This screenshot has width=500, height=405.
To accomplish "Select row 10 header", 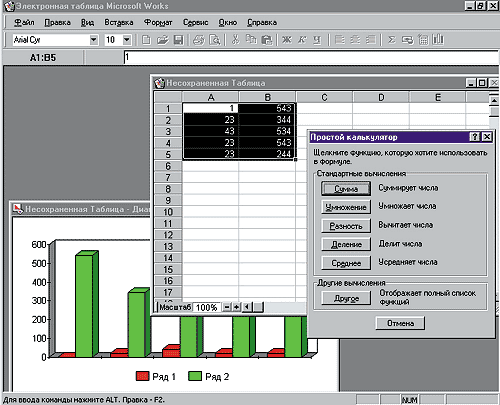I will point(168,212).
